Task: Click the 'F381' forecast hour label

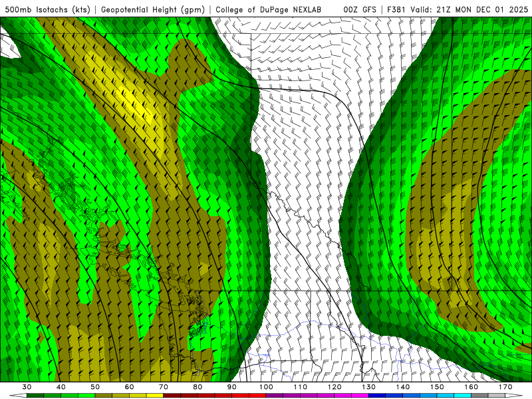Action: (396, 9)
